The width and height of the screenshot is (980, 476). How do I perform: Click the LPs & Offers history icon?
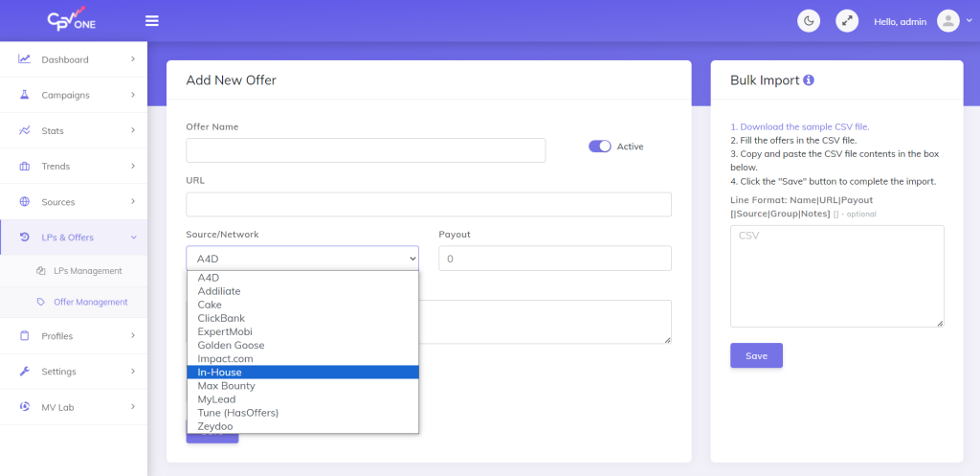(x=24, y=238)
